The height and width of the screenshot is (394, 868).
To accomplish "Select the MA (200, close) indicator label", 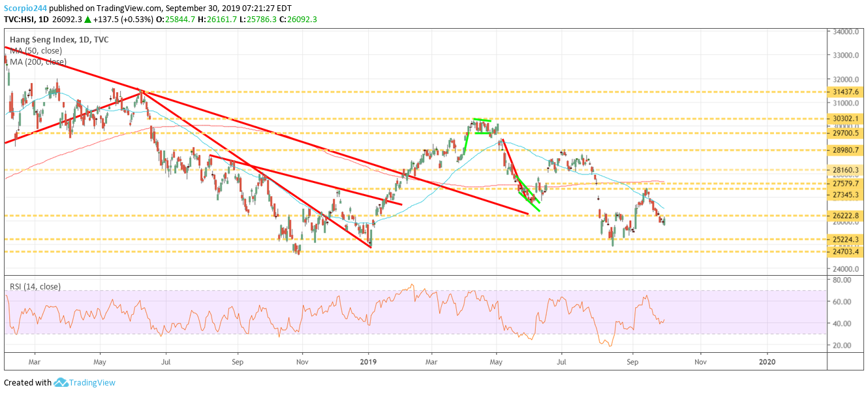I will [39, 61].
